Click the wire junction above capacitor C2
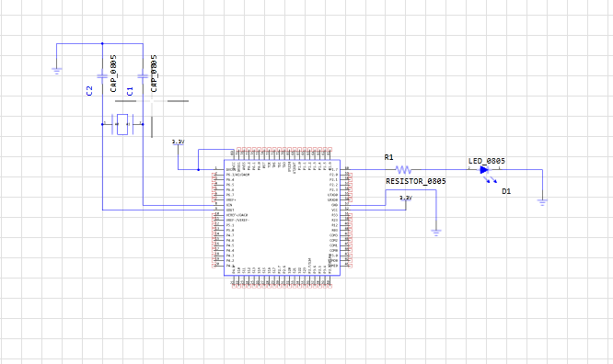The image size is (613, 364). point(102,43)
